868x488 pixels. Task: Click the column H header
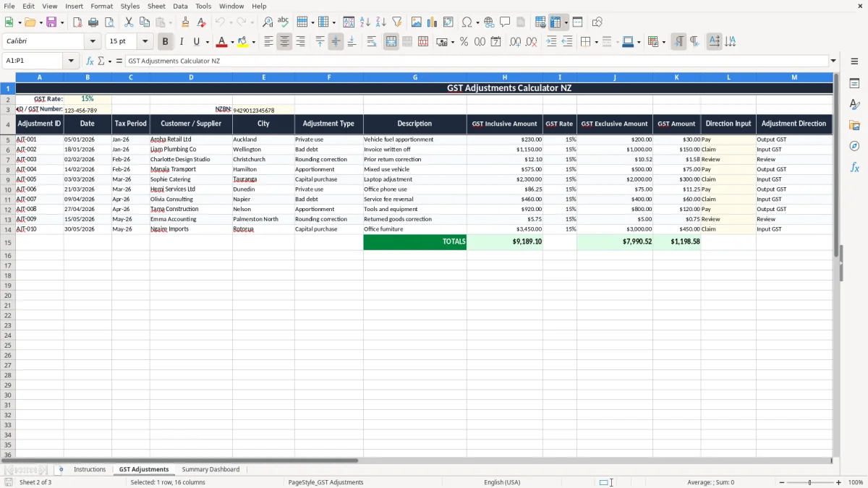coord(505,77)
